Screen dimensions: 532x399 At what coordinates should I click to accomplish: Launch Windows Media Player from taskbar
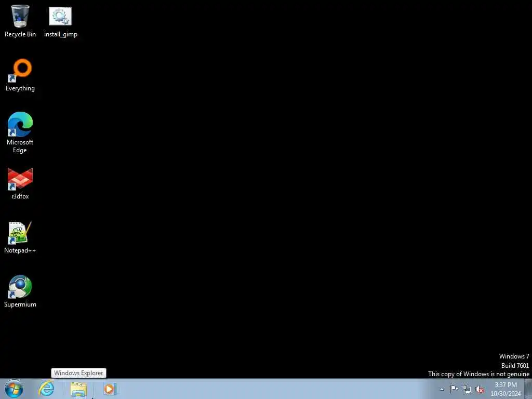(x=110, y=389)
